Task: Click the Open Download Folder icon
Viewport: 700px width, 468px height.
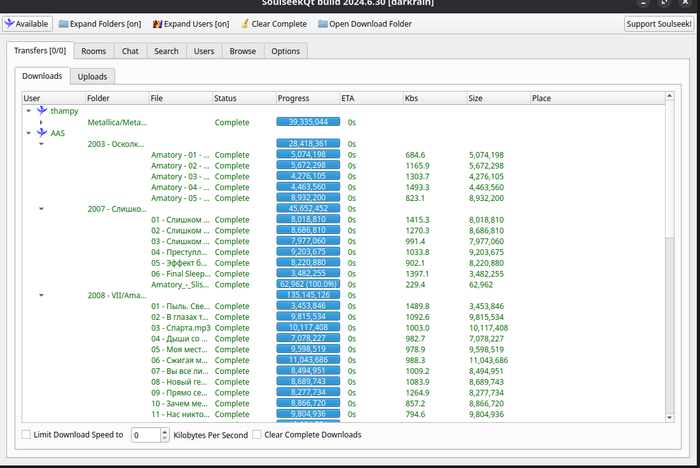Action: (x=323, y=24)
